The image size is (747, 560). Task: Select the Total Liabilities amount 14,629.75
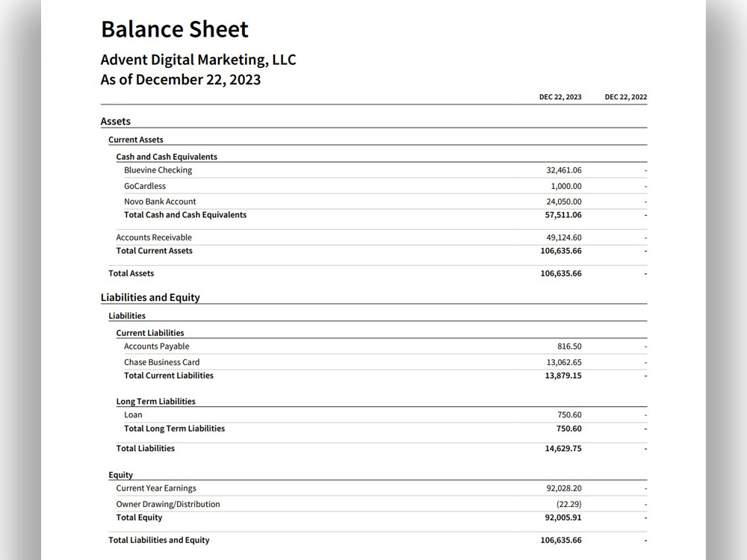[563, 448]
